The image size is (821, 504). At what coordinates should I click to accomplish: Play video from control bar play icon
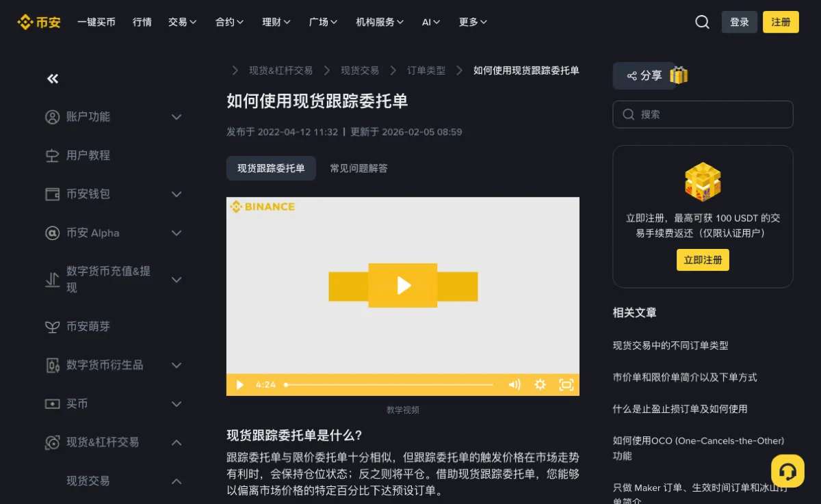click(x=239, y=384)
